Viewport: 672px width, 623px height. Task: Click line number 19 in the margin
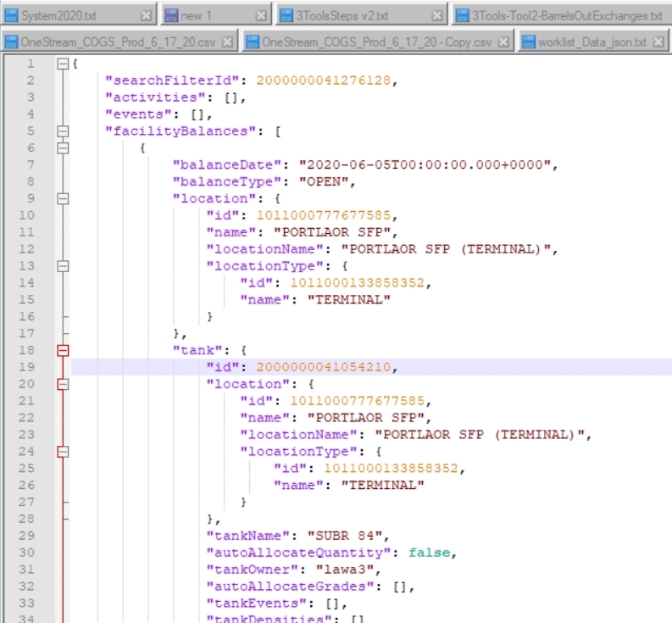[x=26, y=367]
